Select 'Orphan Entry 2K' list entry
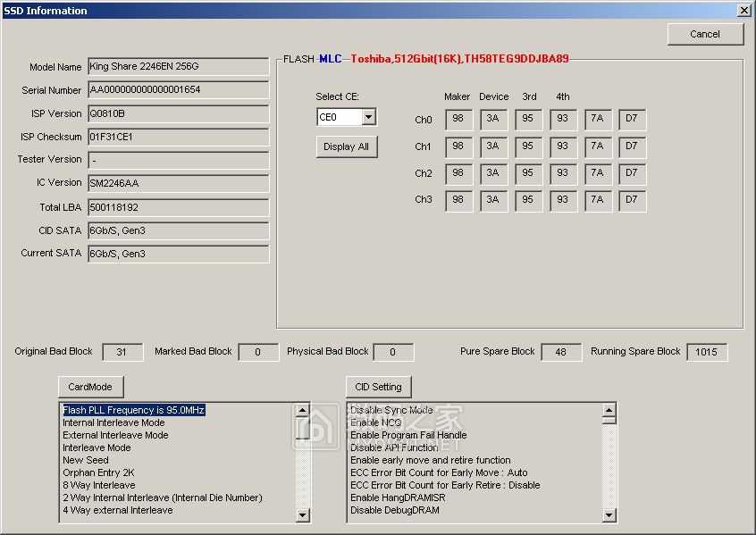 click(98, 472)
